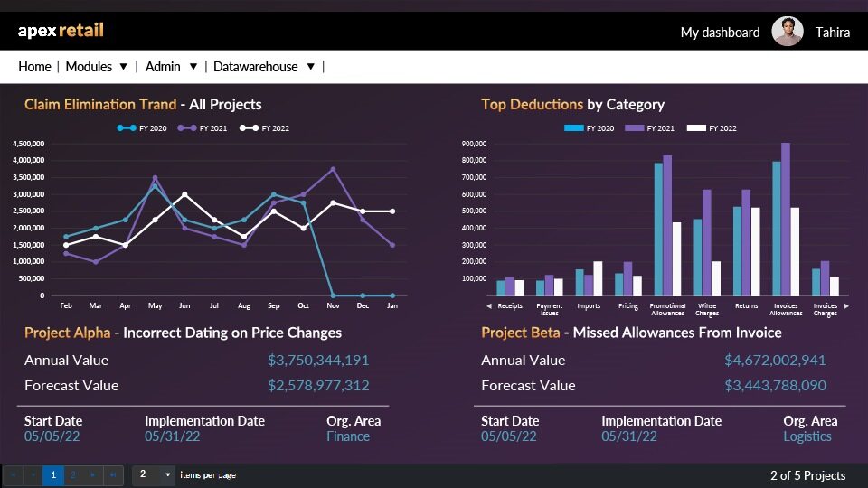Select page 2 in pagination
The width and height of the screenshot is (868, 488).
point(73,474)
